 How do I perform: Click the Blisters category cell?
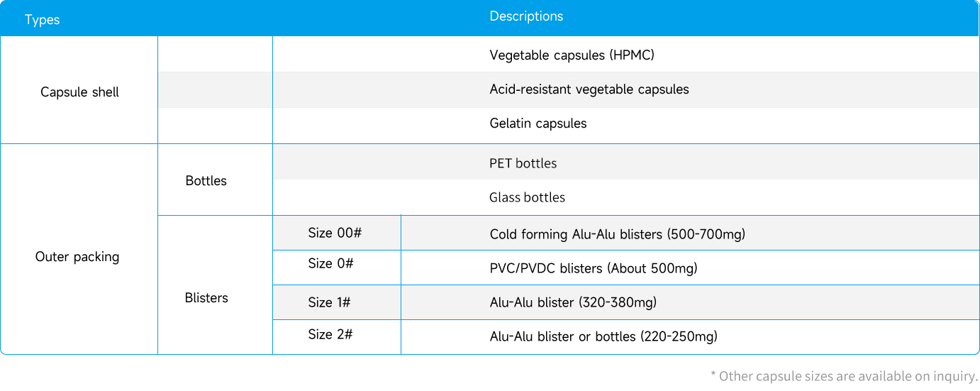click(x=206, y=298)
